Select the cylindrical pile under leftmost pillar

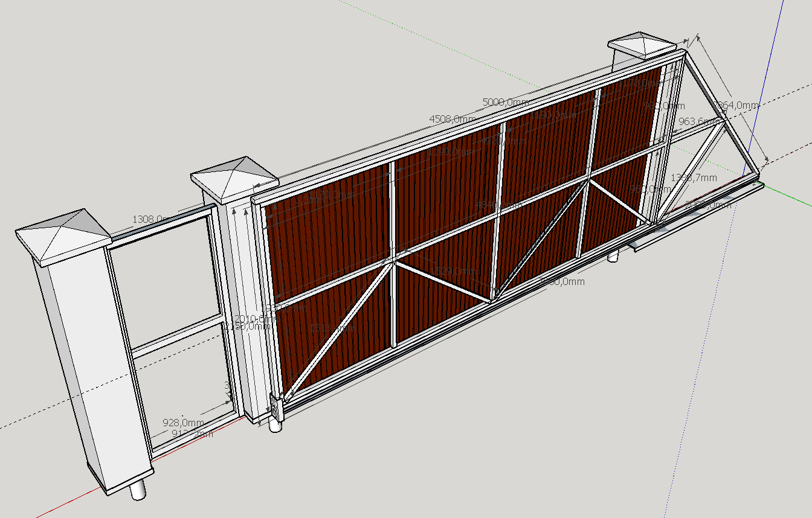click(138, 489)
